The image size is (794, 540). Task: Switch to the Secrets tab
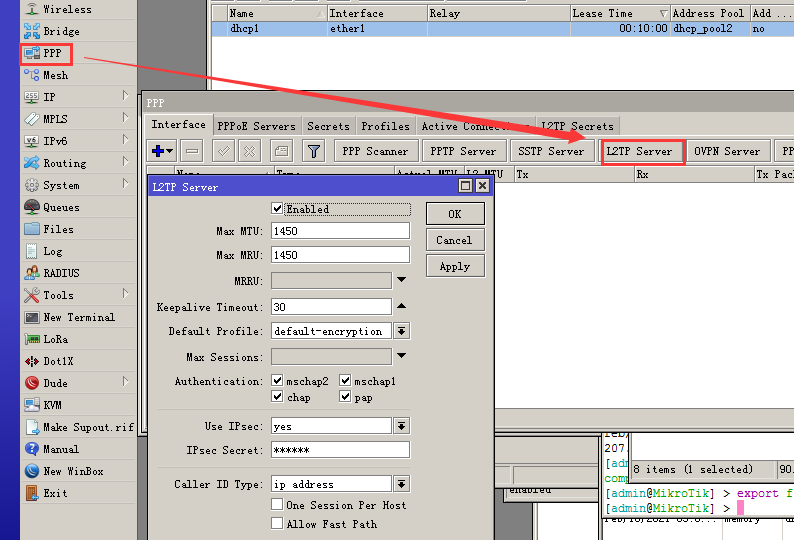[x=328, y=126]
